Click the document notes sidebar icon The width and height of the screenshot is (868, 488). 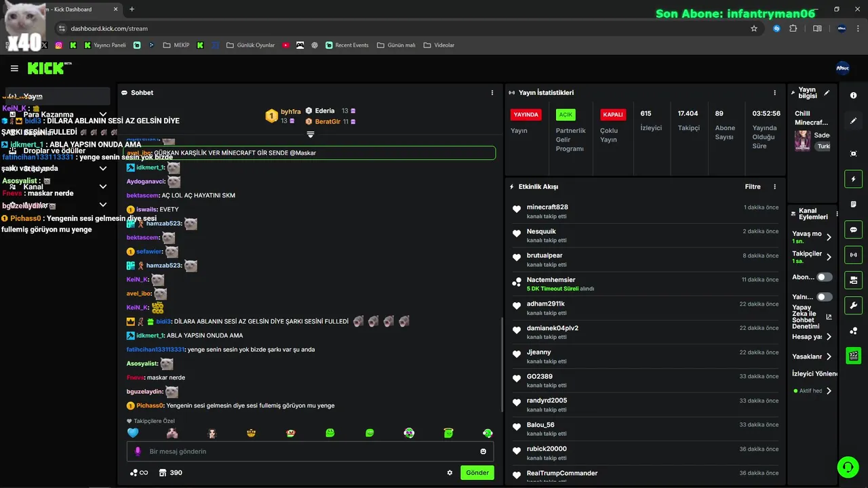pyautogui.click(x=854, y=204)
